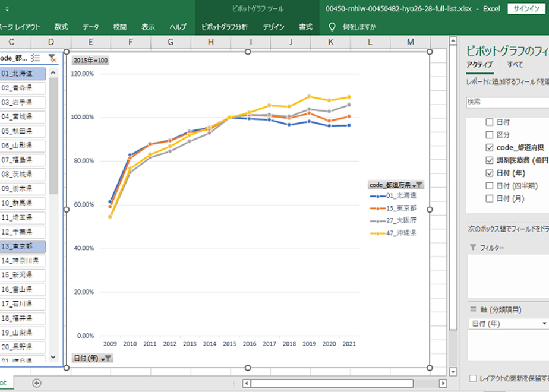Click the slicer multi-select icon

click(x=36, y=58)
